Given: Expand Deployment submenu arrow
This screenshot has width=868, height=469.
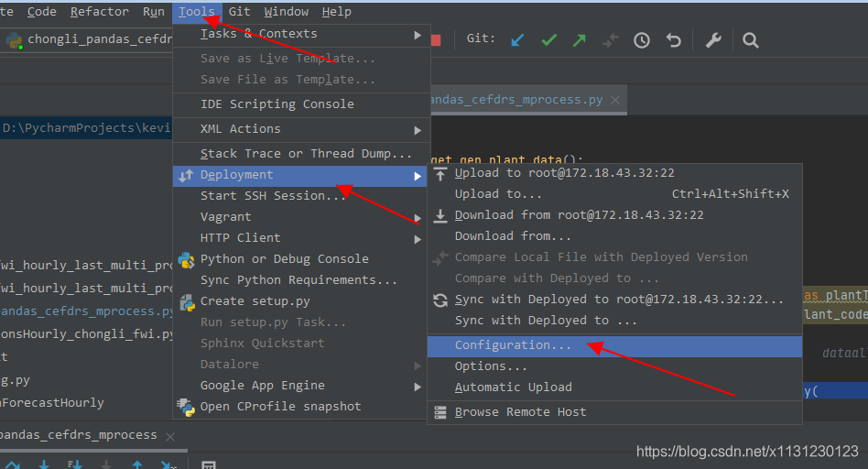Looking at the screenshot, I should click(x=418, y=176).
